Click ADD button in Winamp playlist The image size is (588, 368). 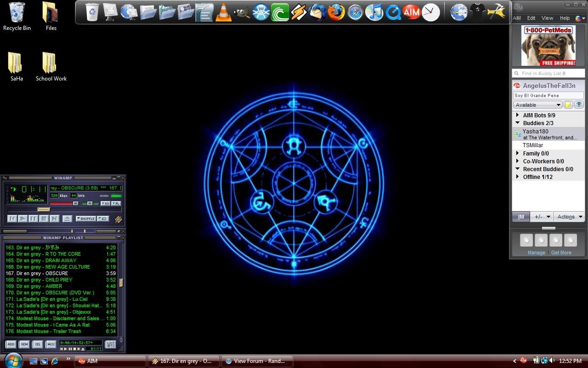coord(11,344)
